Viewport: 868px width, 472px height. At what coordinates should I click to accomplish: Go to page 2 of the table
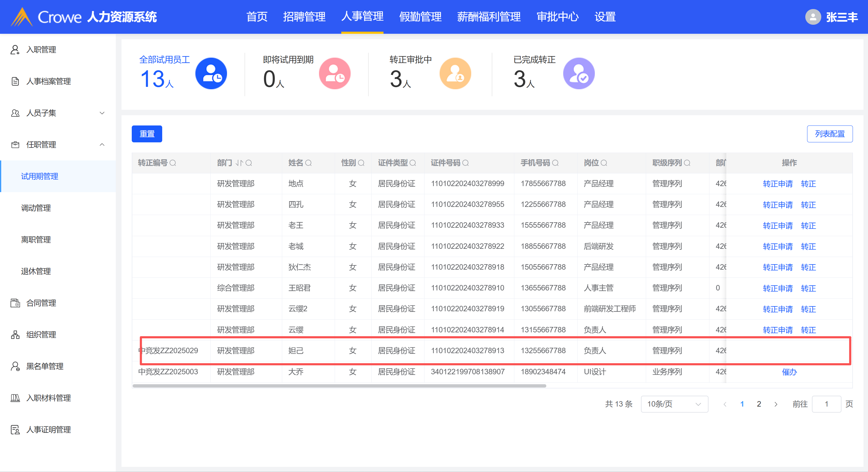tap(759, 404)
